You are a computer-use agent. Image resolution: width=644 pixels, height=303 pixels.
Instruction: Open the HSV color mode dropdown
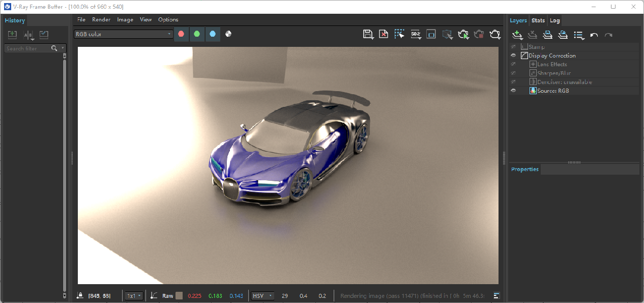(262, 296)
